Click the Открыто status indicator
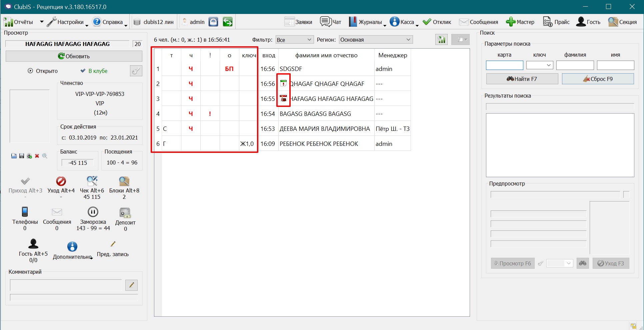Viewport: 644px width, 330px height. tap(43, 71)
